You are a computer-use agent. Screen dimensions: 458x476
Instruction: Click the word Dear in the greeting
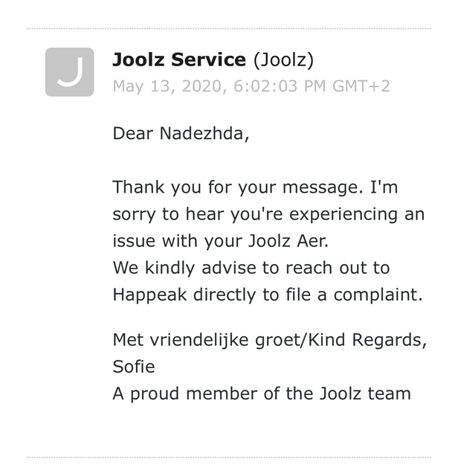132,134
